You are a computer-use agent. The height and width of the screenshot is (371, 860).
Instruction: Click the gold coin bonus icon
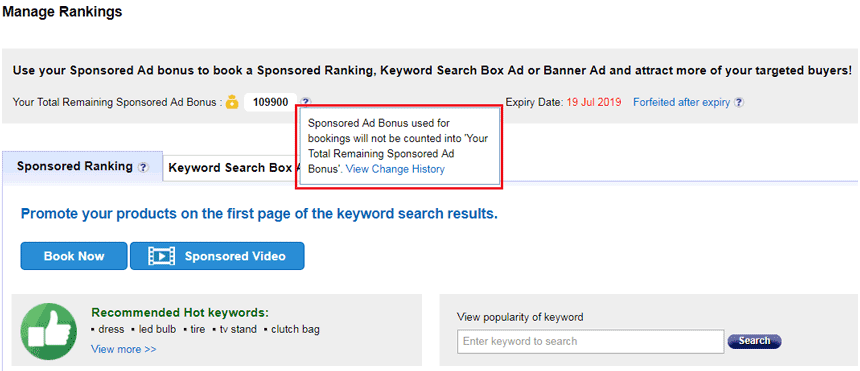coord(232,102)
